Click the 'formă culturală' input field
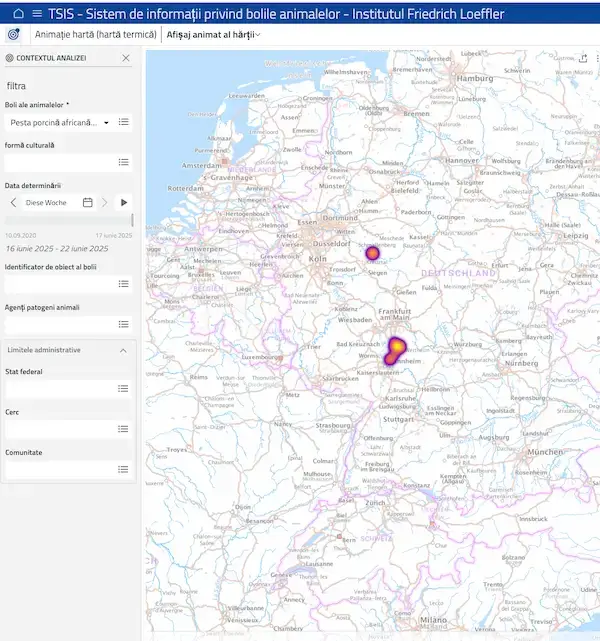This screenshot has height=641, width=600. click(x=60, y=163)
